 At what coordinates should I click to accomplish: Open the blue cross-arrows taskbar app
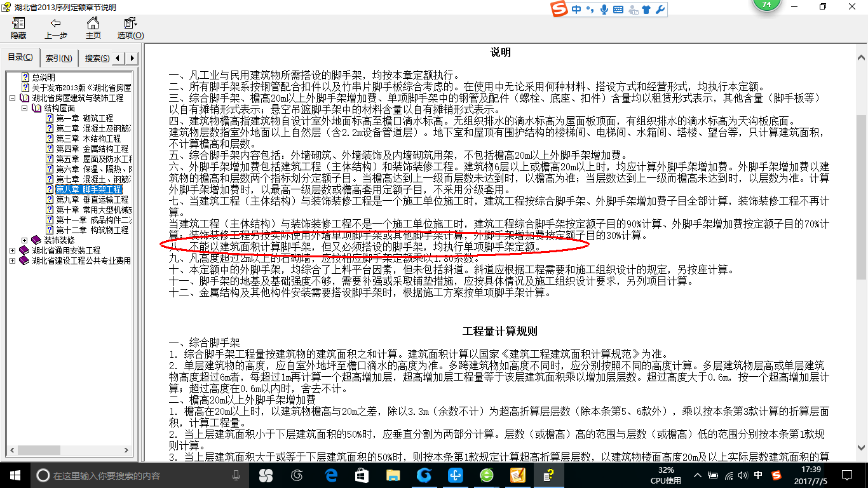click(x=455, y=475)
